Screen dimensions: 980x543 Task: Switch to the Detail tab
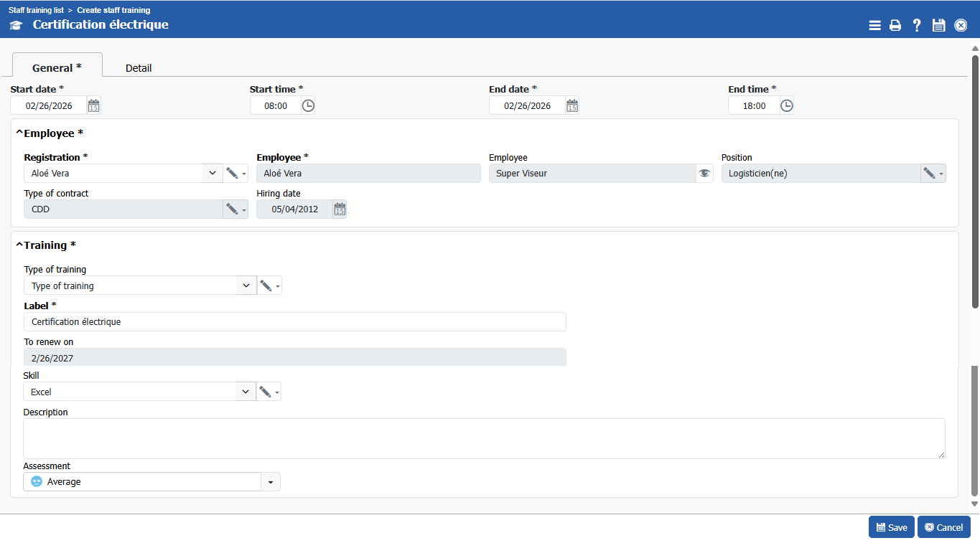point(139,68)
